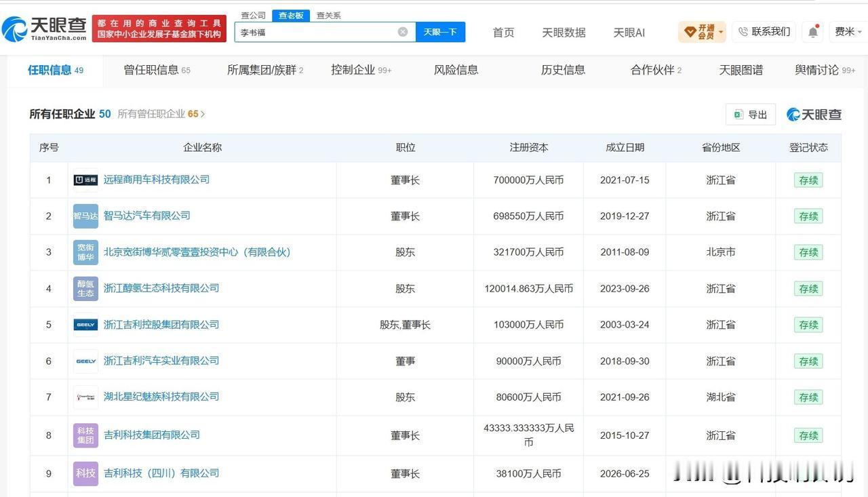Click 科技集团 logo icon in row 8

pyautogui.click(x=85, y=435)
